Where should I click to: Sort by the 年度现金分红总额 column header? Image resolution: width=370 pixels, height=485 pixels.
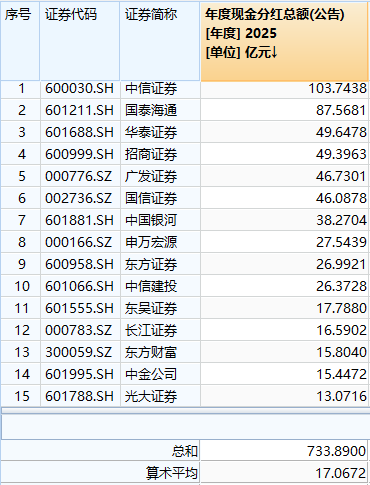coord(284,41)
